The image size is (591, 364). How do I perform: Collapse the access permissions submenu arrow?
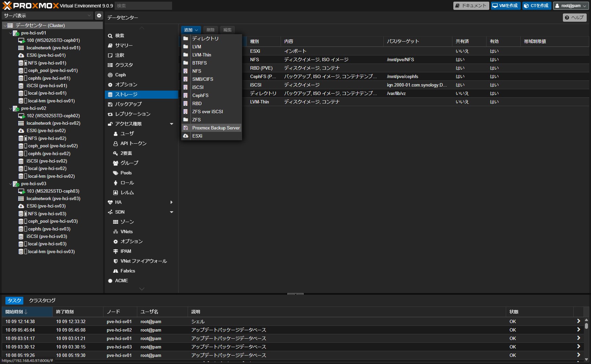click(171, 124)
